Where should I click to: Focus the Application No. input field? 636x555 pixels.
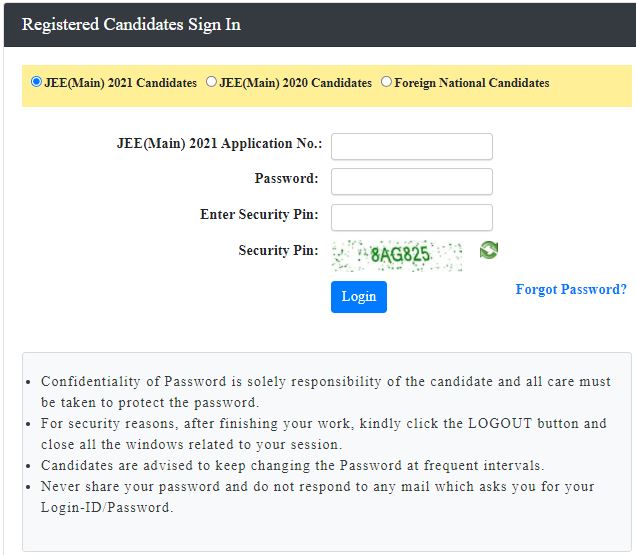point(412,146)
